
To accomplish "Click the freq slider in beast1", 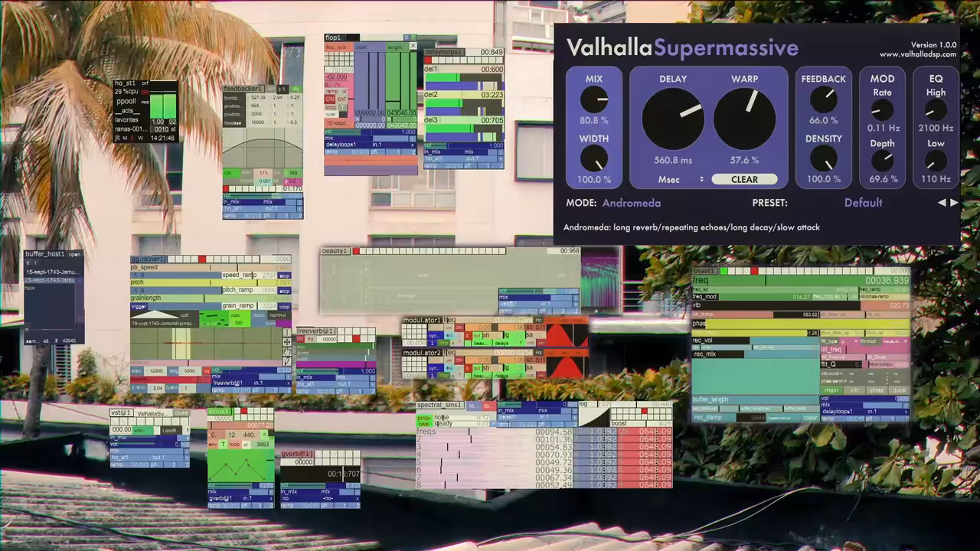I will 800,281.
